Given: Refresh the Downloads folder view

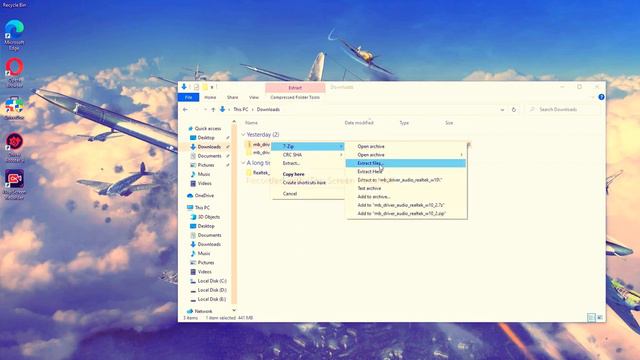Looking at the screenshot, I should (x=513, y=109).
